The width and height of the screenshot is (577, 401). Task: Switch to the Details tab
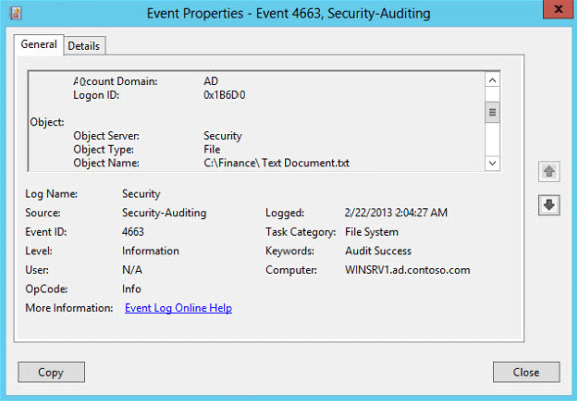click(84, 46)
